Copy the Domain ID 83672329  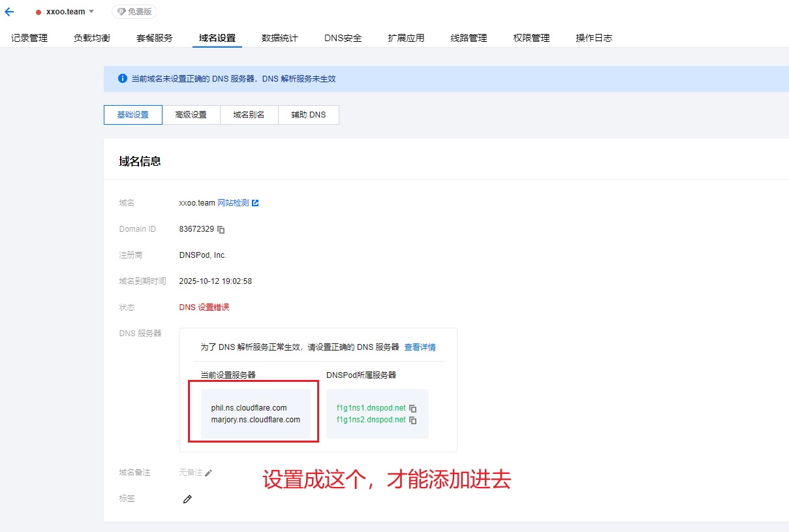[221, 230]
